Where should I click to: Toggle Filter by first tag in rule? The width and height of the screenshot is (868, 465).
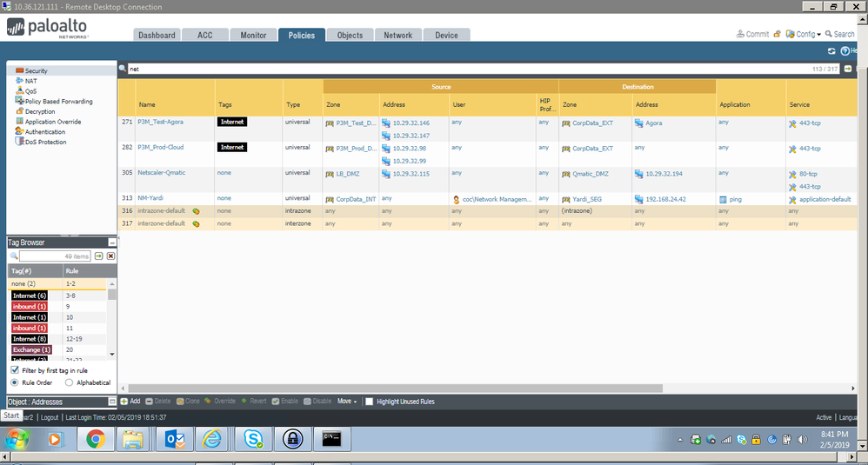point(15,370)
